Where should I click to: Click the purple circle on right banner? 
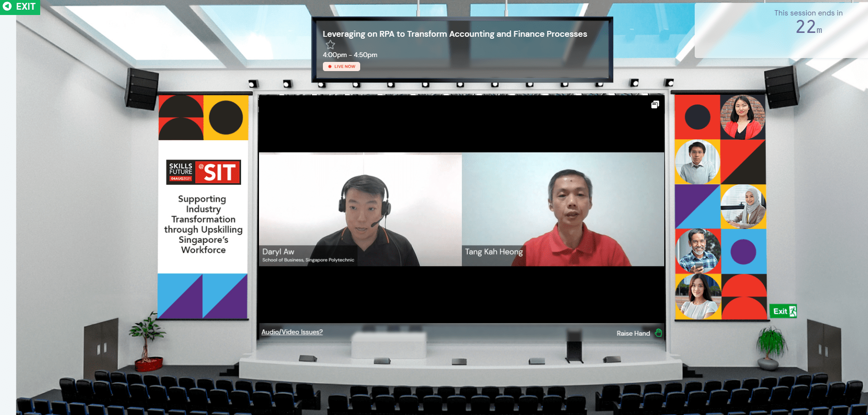743,252
